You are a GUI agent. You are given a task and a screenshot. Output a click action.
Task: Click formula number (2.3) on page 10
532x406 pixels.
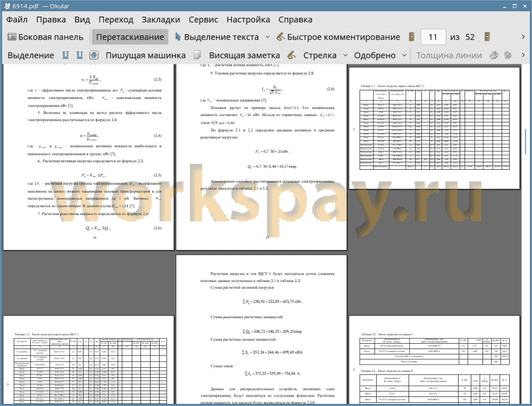(x=157, y=79)
